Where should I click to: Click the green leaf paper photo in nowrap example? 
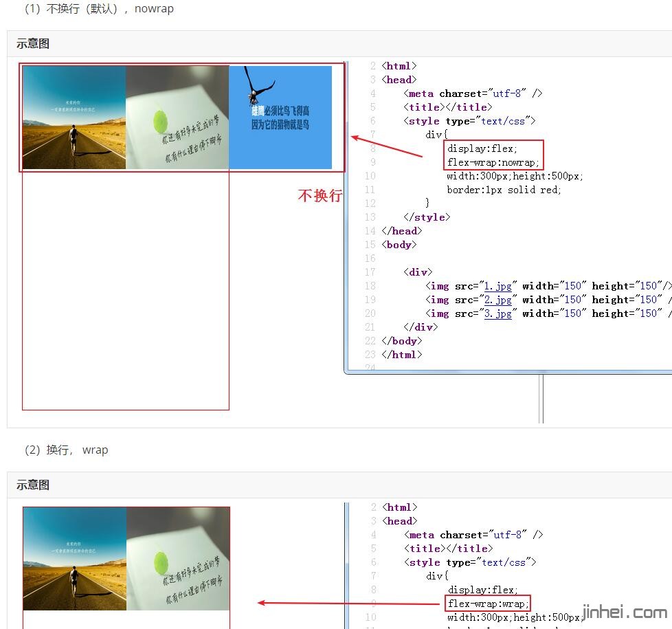(x=177, y=117)
